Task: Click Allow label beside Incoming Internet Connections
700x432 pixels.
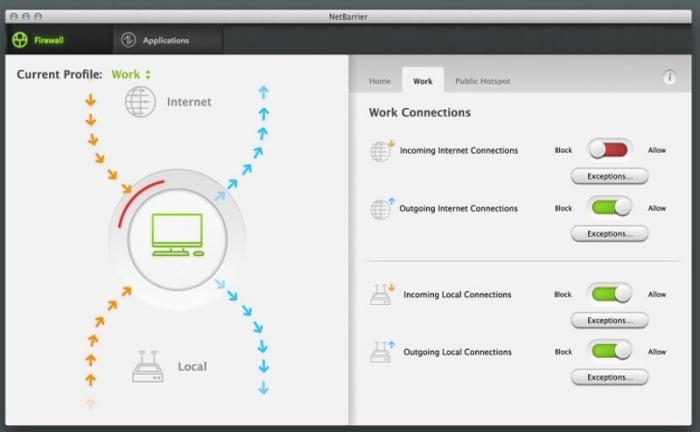Action: coord(657,150)
